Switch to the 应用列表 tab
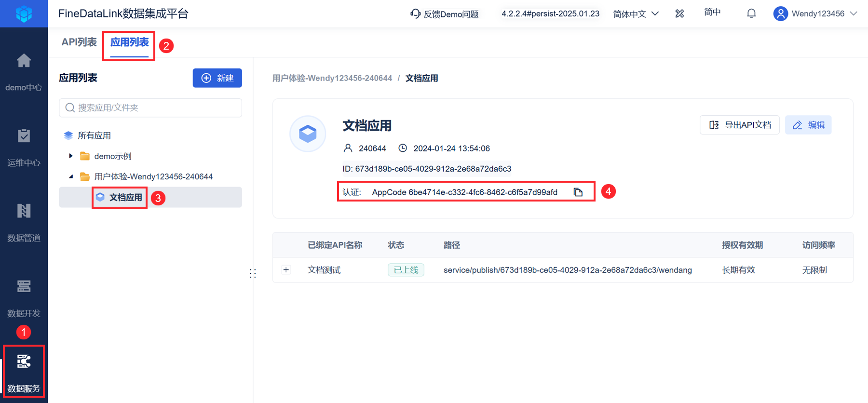Viewport: 868px width, 403px height. 129,42
